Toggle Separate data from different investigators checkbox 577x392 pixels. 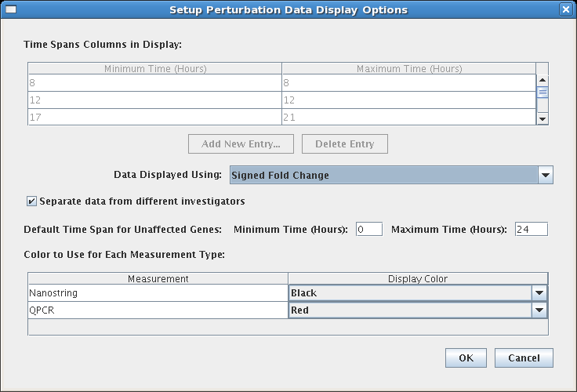click(x=31, y=201)
